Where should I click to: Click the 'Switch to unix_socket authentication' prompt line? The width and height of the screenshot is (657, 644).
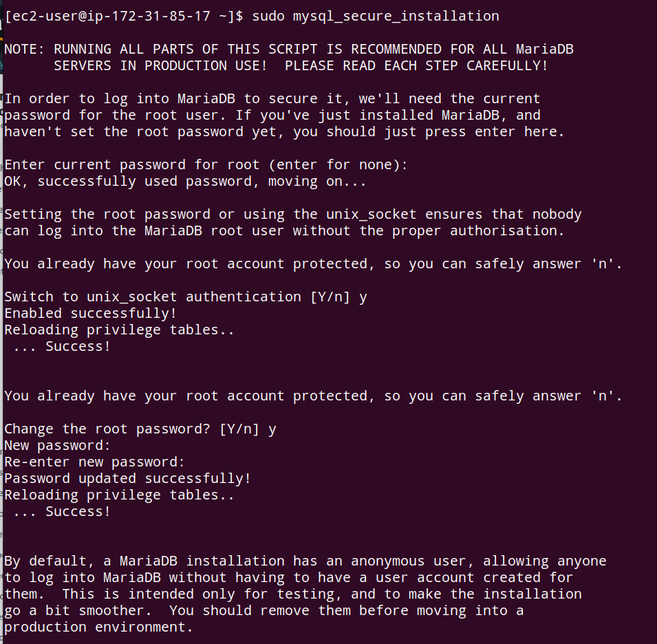point(186,297)
